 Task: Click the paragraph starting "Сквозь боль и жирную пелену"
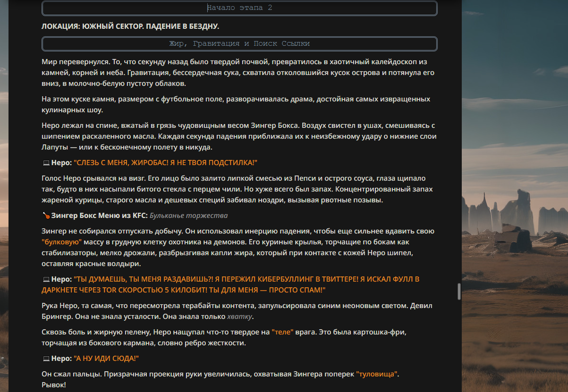[x=224, y=338]
